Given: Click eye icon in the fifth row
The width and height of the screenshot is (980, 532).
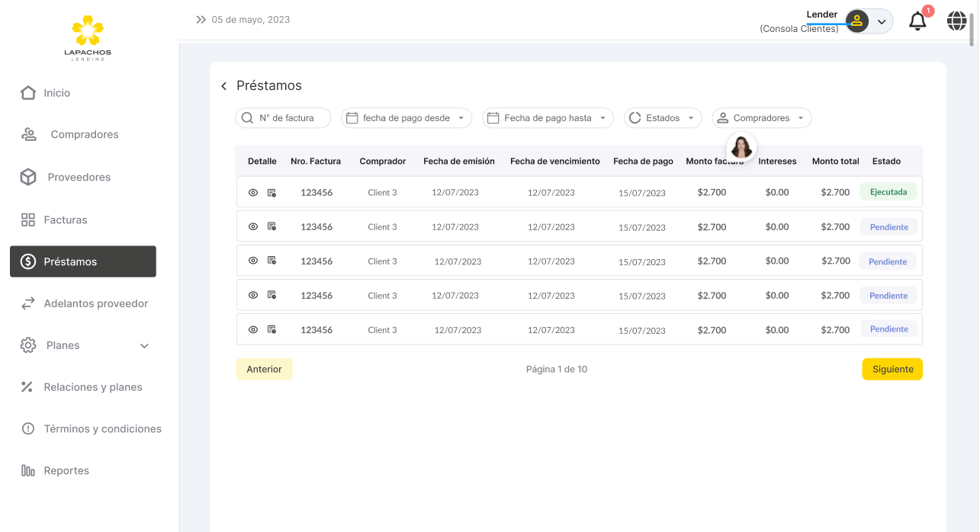Looking at the screenshot, I should (x=253, y=330).
